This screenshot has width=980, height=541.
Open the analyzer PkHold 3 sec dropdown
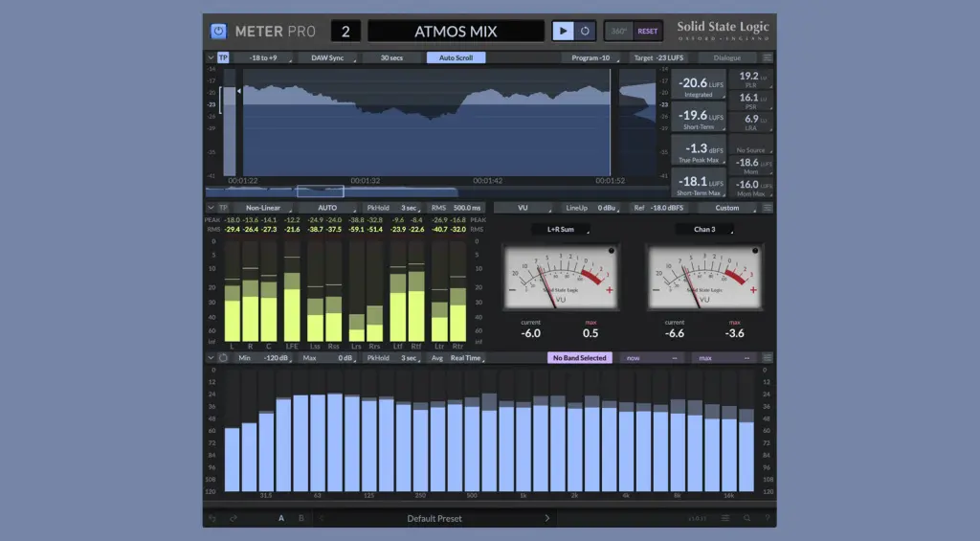click(x=391, y=358)
